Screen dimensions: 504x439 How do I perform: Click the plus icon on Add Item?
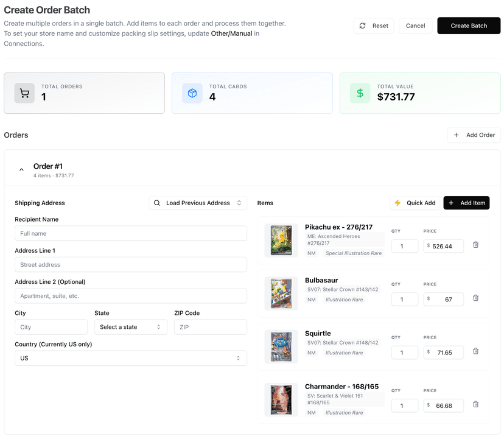pyautogui.click(x=452, y=203)
